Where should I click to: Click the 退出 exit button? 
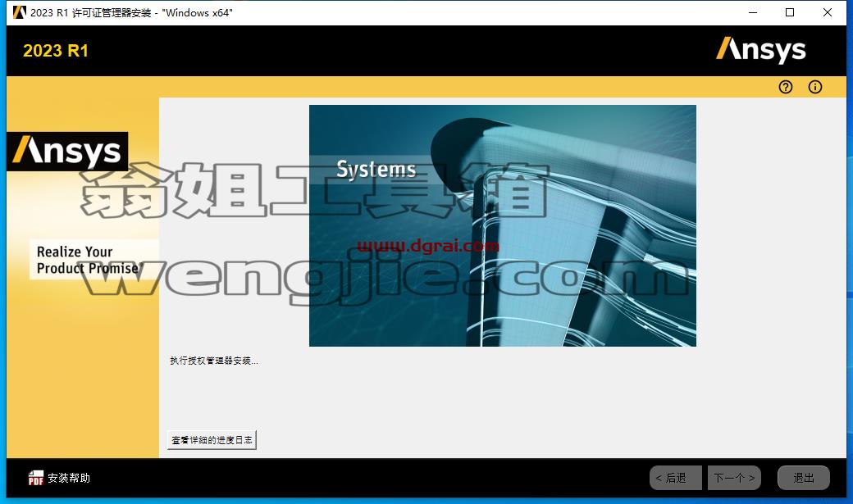tap(804, 478)
